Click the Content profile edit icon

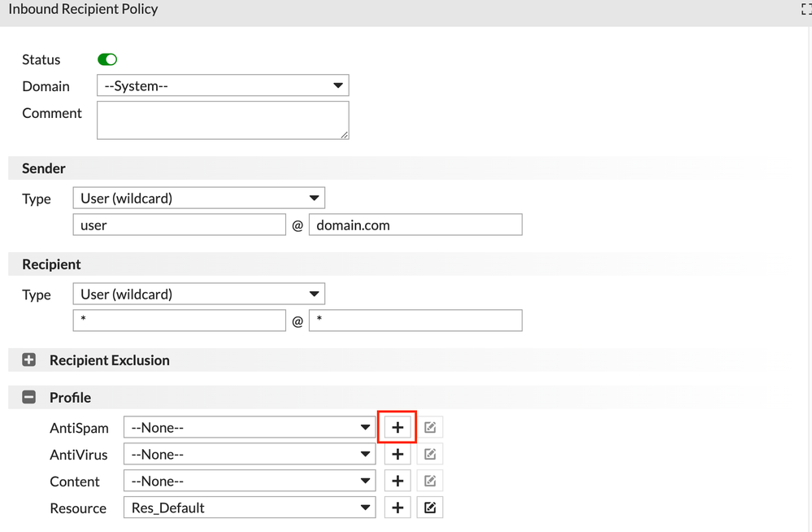pos(430,481)
